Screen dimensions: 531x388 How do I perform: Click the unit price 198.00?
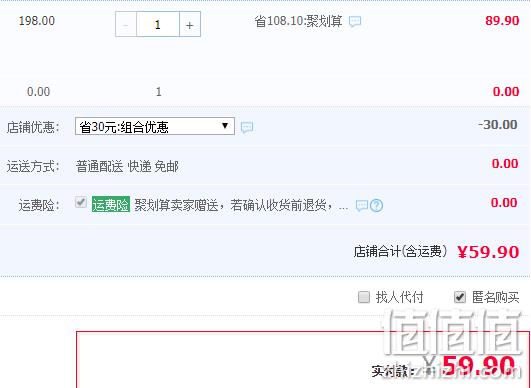click(x=37, y=21)
